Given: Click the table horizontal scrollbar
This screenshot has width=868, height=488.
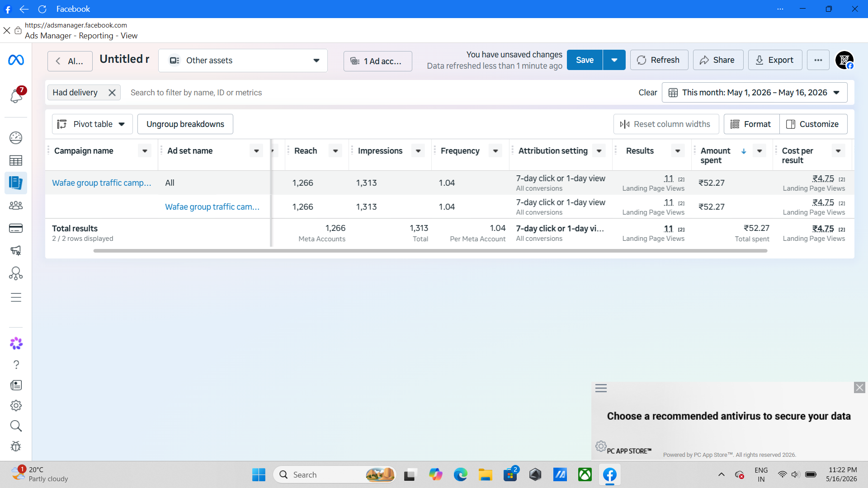Looking at the screenshot, I should [x=430, y=251].
